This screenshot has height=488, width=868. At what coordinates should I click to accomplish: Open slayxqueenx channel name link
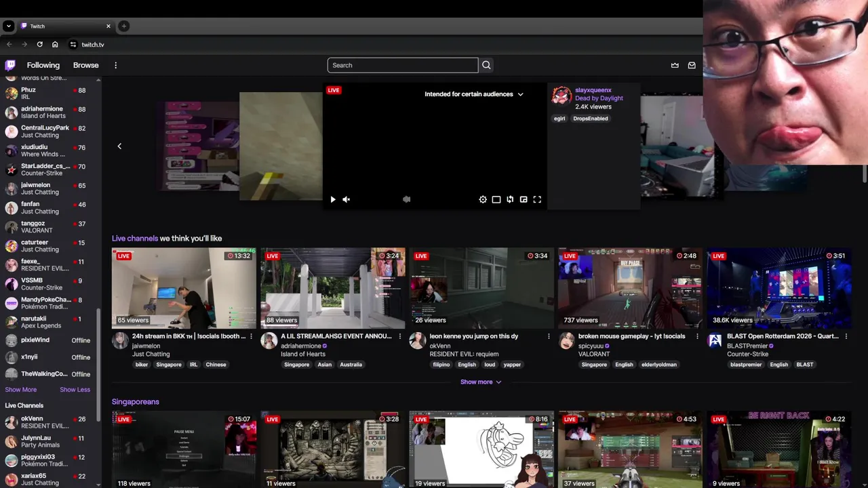593,90
